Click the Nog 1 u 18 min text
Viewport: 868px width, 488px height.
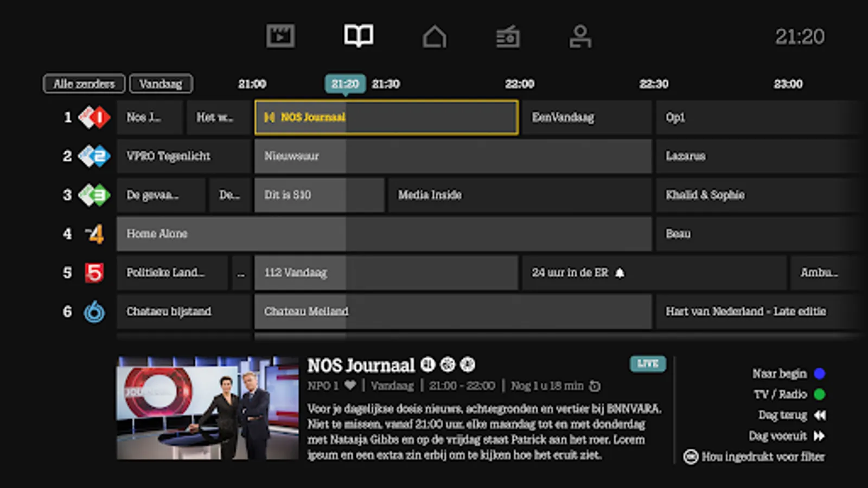[547, 386]
